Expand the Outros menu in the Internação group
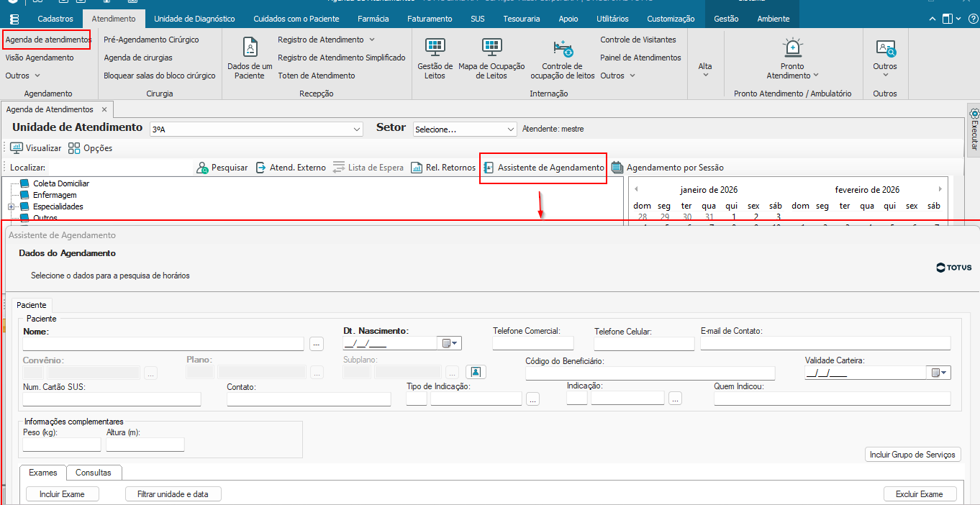This screenshot has width=980, height=505. [618, 76]
